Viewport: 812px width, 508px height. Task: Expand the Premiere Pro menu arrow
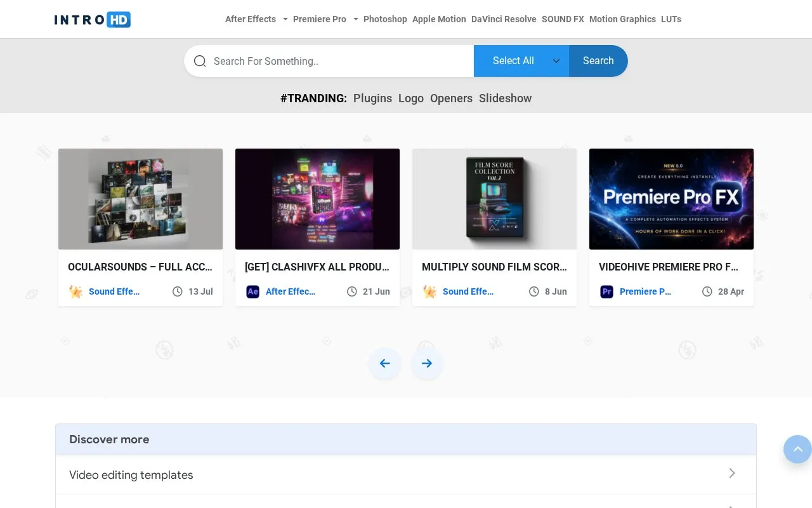[x=356, y=19]
